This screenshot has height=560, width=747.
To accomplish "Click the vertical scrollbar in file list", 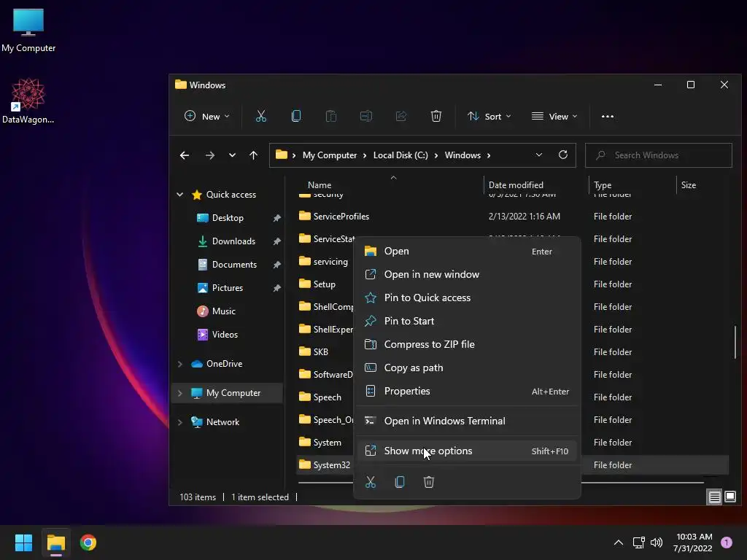I will (x=735, y=342).
